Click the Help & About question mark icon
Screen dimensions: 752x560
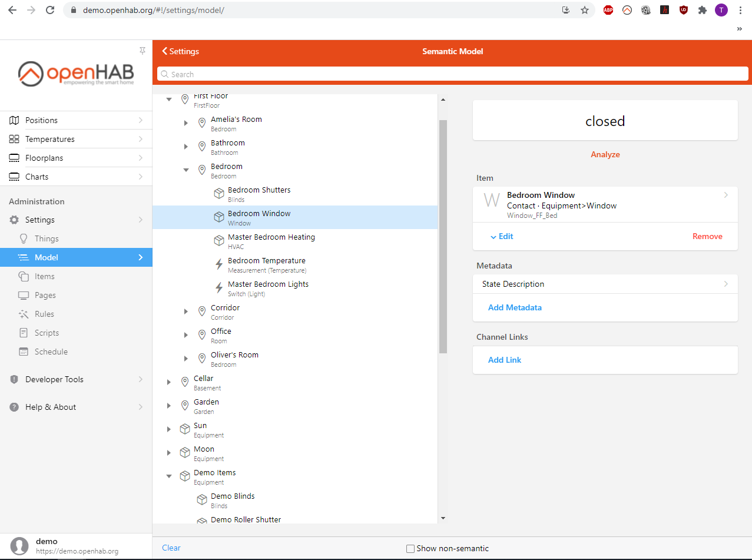click(x=14, y=407)
